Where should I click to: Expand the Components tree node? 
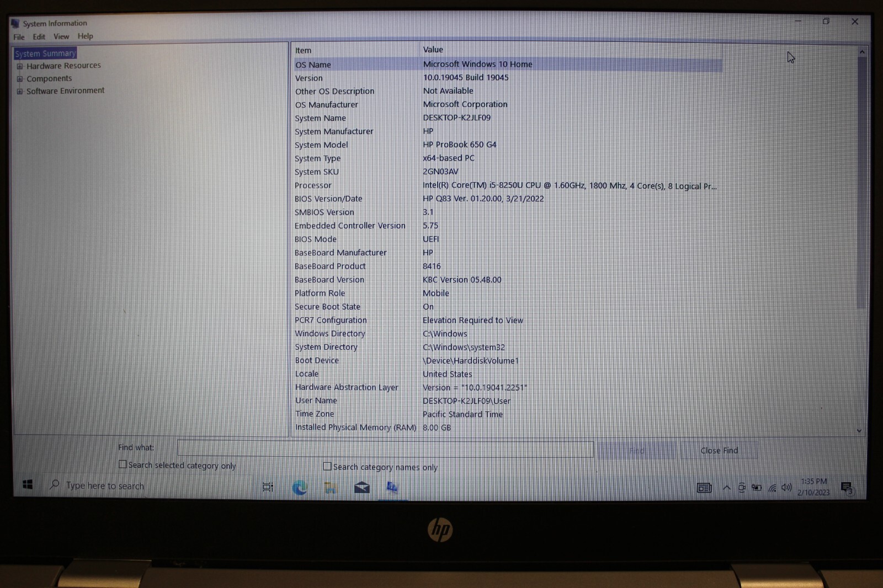pos(20,79)
